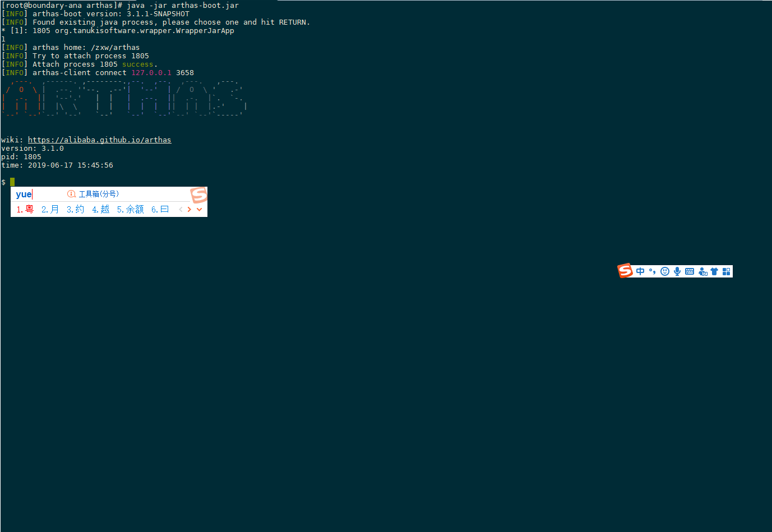Click the 工具箱(分号) toolbox hint
Image resolution: width=772 pixels, height=532 pixels.
point(93,194)
